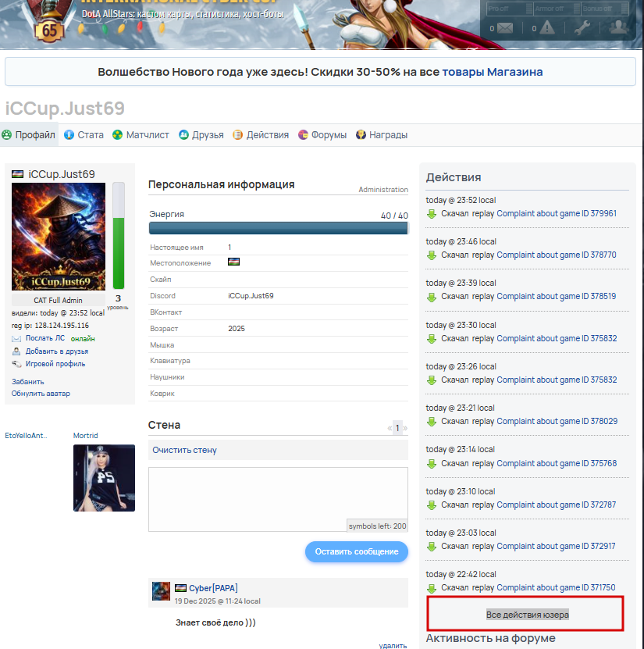
Task: Open the messages envelope icon in header
Action: tap(504, 28)
